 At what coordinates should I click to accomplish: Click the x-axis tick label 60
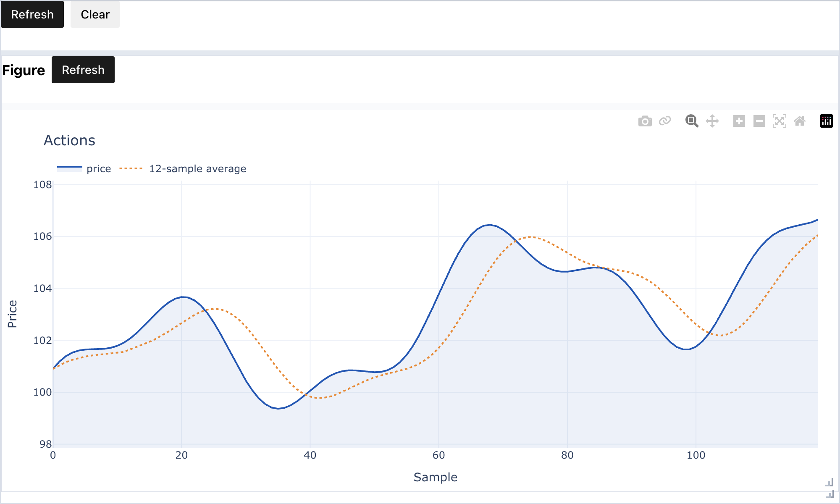pyautogui.click(x=438, y=455)
